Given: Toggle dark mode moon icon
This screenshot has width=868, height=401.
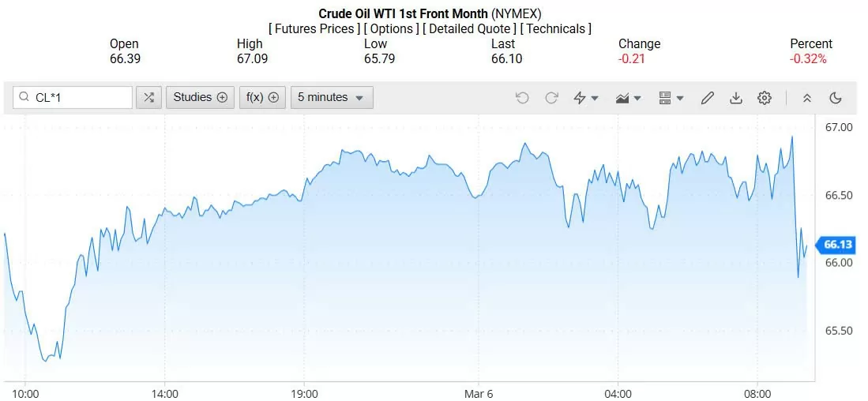Looking at the screenshot, I should [836, 98].
